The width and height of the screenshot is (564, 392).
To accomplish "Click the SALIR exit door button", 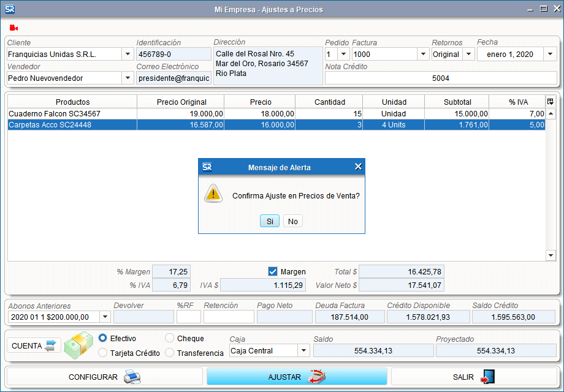I will tap(474, 377).
